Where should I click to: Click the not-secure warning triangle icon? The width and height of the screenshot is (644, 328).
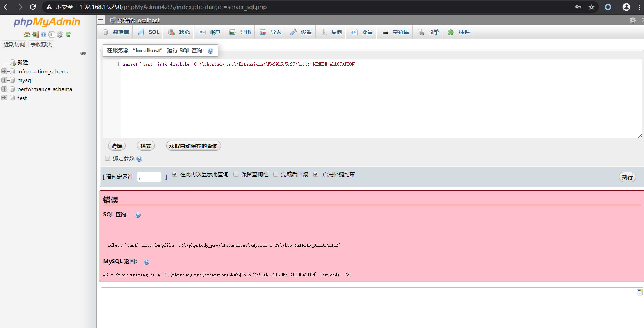point(49,7)
